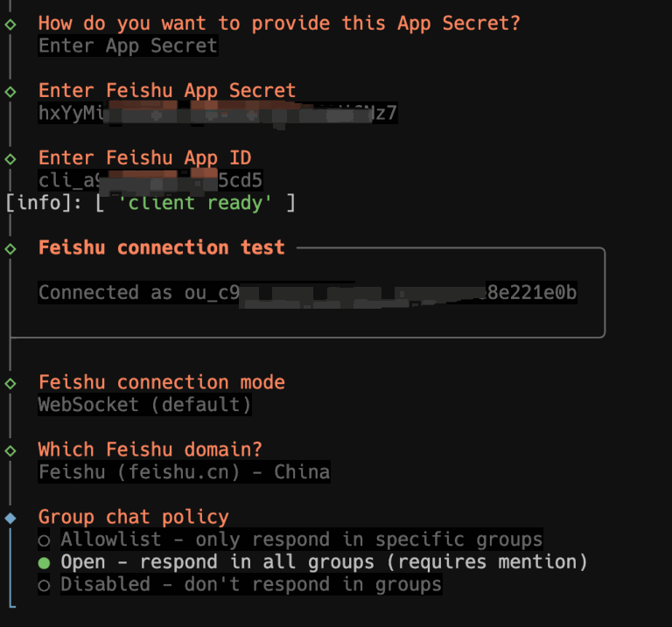This screenshot has width=672, height=627.
Task: Click the Feishu App Secret value field
Action: pyautogui.click(x=217, y=113)
